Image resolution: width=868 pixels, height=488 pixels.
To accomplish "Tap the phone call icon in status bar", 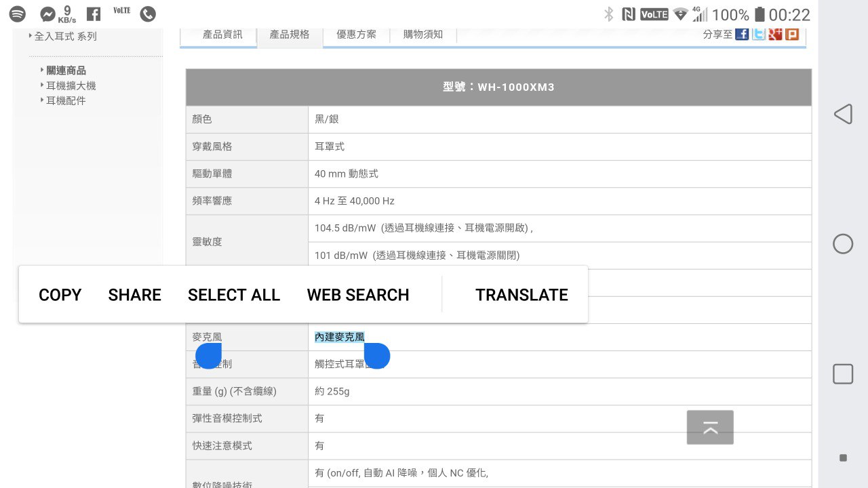I will (x=148, y=14).
